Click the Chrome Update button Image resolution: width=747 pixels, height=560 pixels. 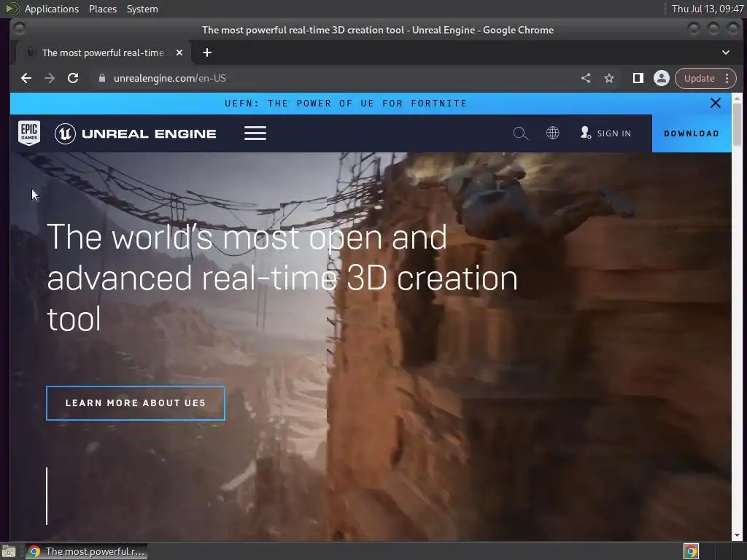click(x=700, y=78)
